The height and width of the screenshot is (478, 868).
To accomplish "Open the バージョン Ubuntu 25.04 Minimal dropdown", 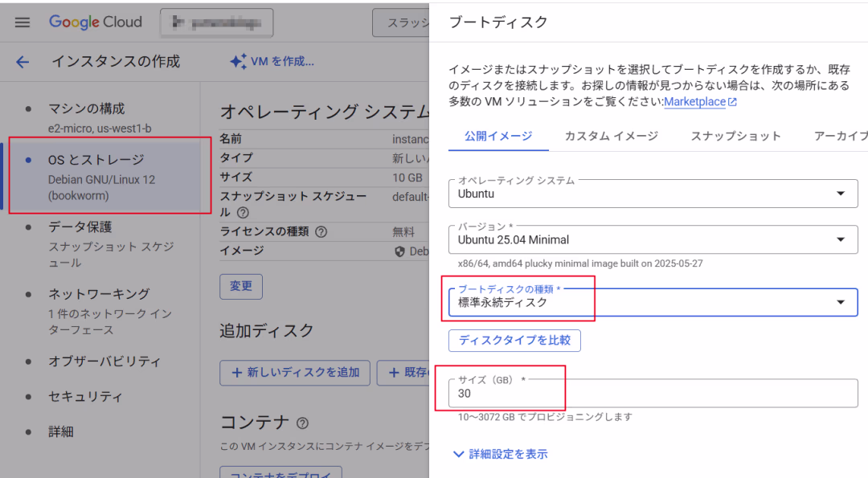I will pos(653,239).
